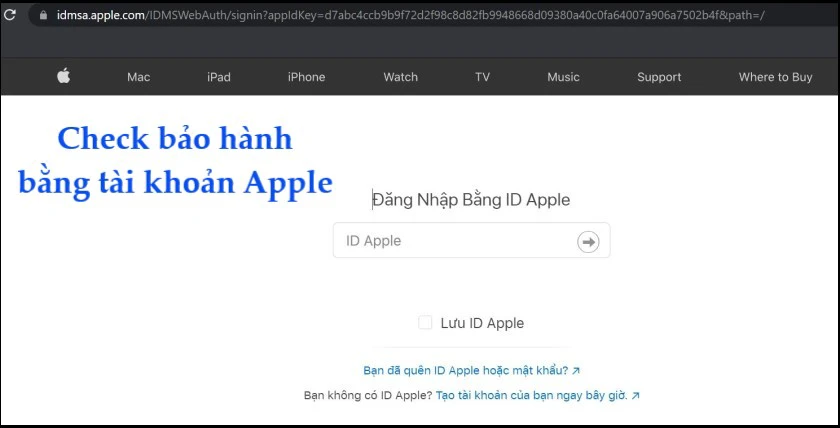Open the Support menu item
This screenshot has width=840, height=428.
click(659, 77)
